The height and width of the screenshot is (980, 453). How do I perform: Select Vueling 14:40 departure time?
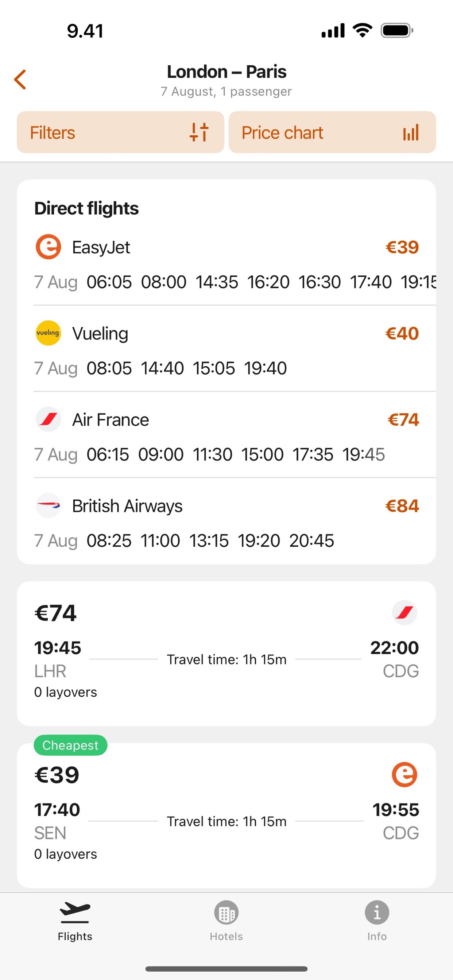click(162, 368)
